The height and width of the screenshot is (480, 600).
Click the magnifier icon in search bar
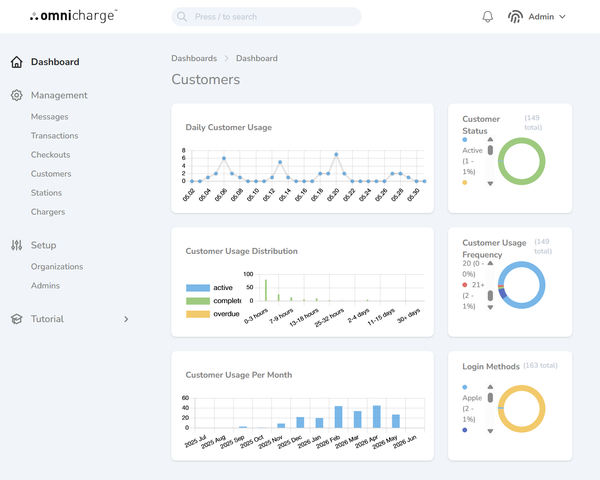pyautogui.click(x=182, y=17)
